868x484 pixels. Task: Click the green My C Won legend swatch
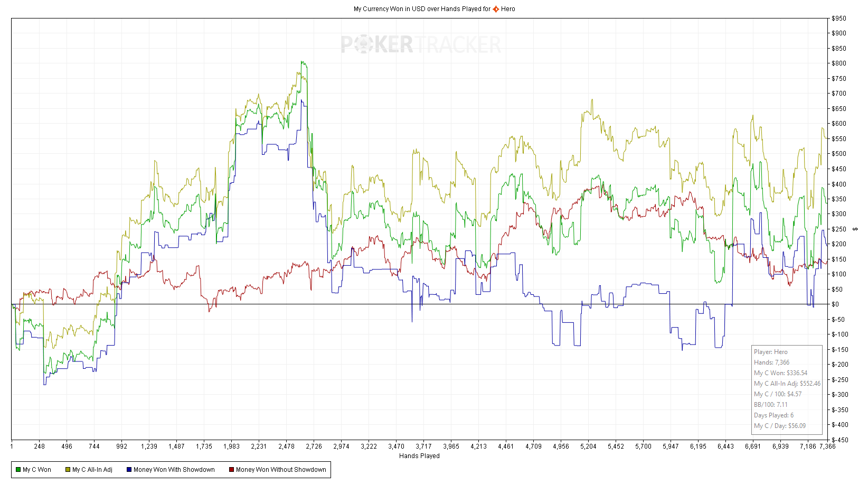coord(18,470)
